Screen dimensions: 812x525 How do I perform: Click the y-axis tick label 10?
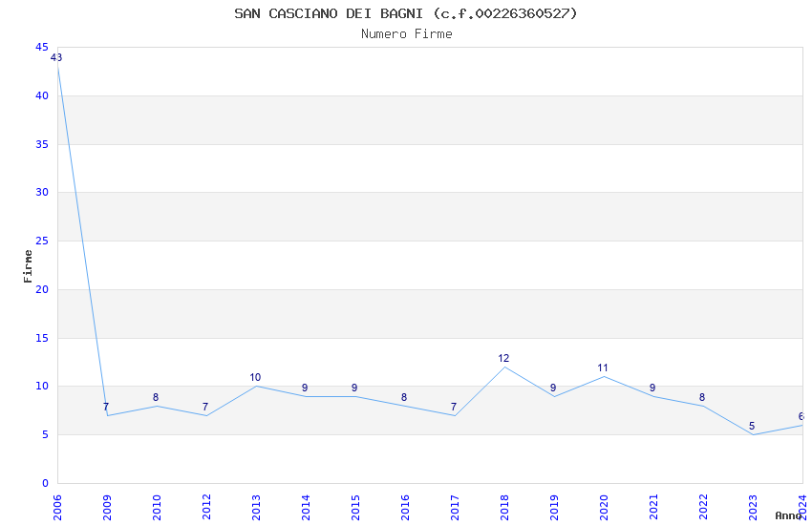coord(42,387)
